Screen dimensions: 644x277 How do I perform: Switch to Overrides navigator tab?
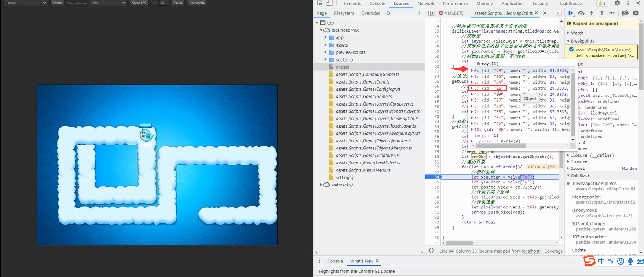[x=370, y=13]
